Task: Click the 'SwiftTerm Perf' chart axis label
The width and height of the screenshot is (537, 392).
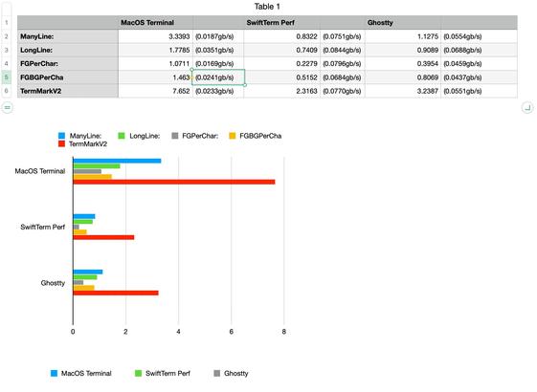Action: (x=42, y=227)
